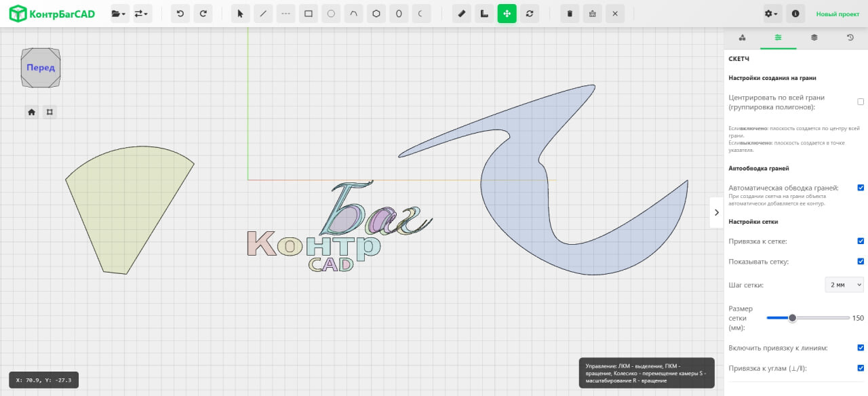Screen dimensions: 868x396
Task: Open the 'Шаг сетки' 2 мм dropdown
Action: click(x=844, y=285)
